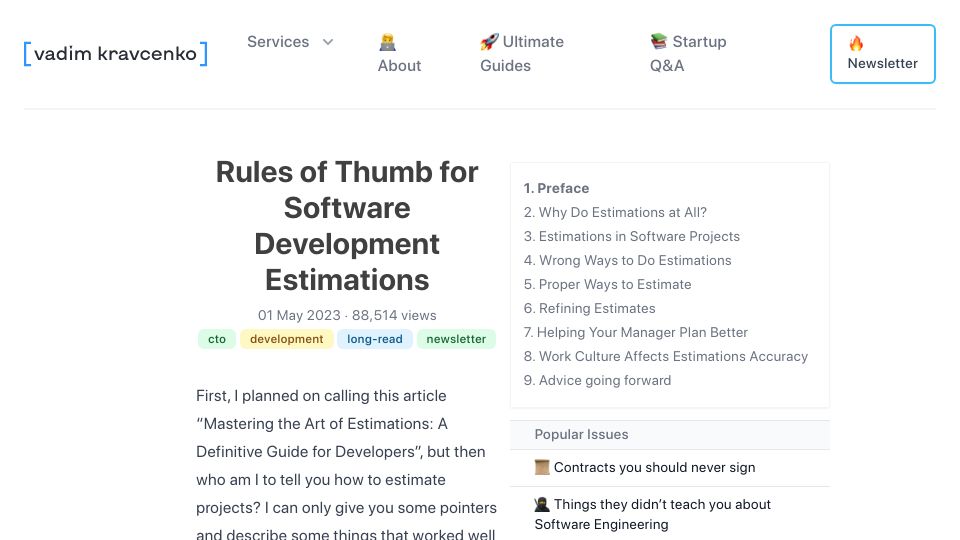Jump to Wrong Ways to Do Estimations
960x540 pixels.
pos(628,260)
